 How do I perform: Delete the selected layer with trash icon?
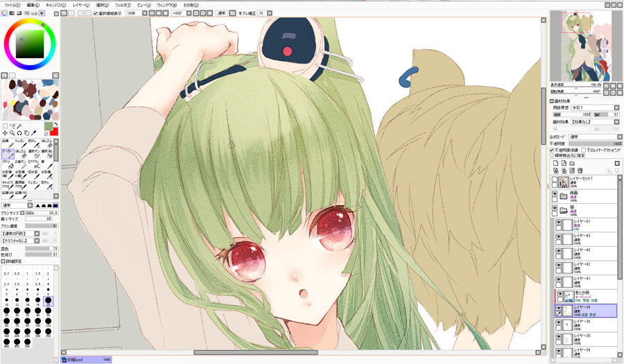pyautogui.click(x=580, y=171)
